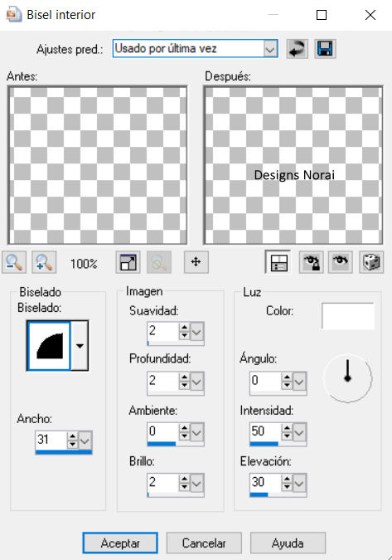Click the Cancelar button
Screen dimensions: 392x560
pyautogui.click(x=204, y=543)
